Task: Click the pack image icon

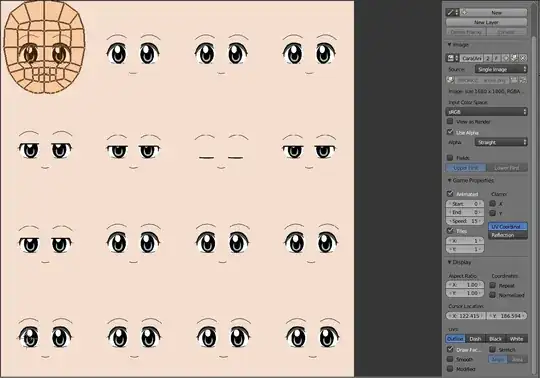Action: [450, 80]
